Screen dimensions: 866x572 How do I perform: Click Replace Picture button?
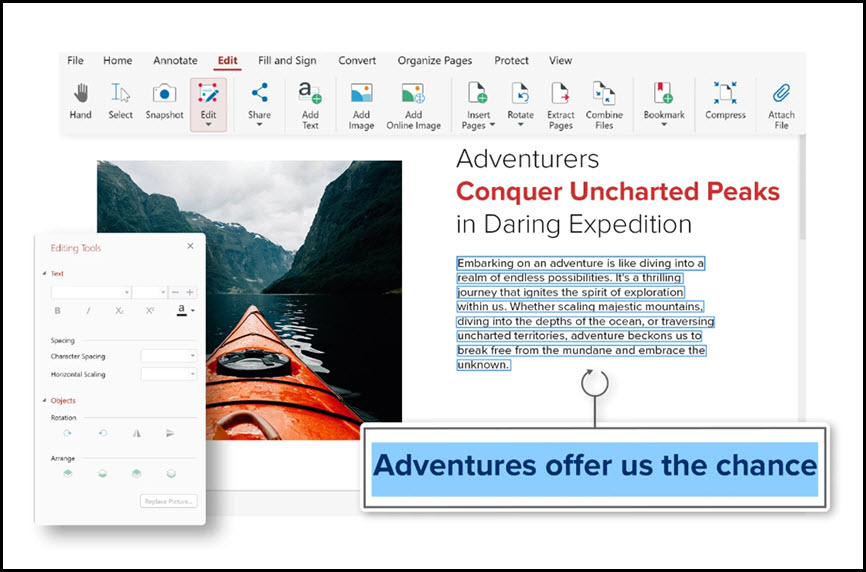click(168, 501)
